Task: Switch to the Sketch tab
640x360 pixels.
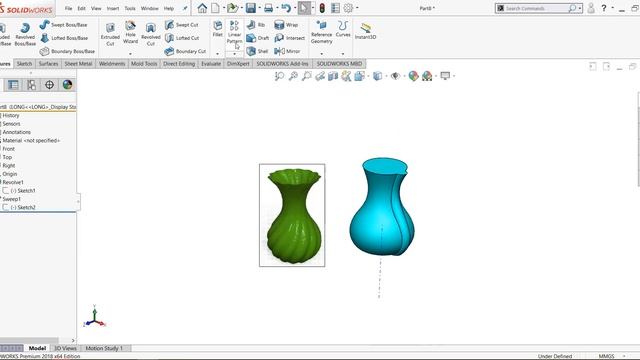Action: click(24, 64)
